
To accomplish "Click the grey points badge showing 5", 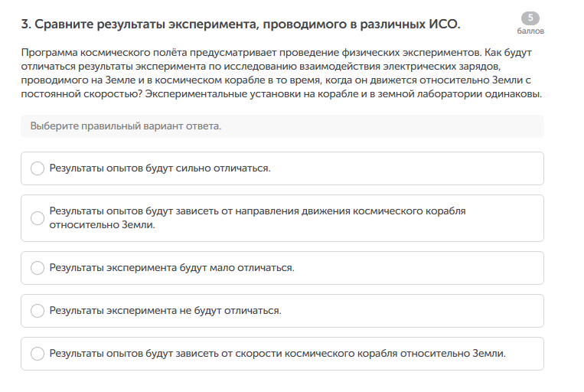I will tap(530, 18).
